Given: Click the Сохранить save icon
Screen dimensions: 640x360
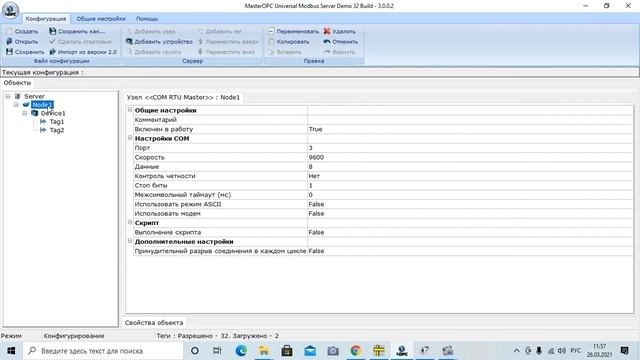Looking at the screenshot, I should click(x=9, y=52).
